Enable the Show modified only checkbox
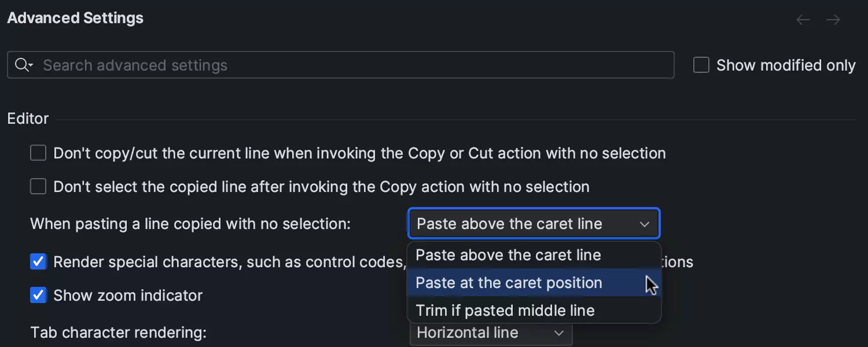The height and width of the screenshot is (347, 868). pos(701,65)
